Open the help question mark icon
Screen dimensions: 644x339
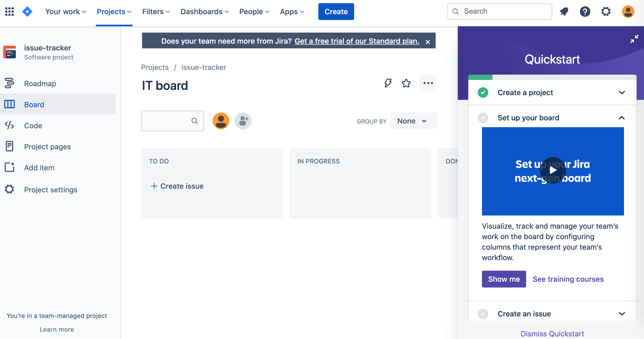585,12
